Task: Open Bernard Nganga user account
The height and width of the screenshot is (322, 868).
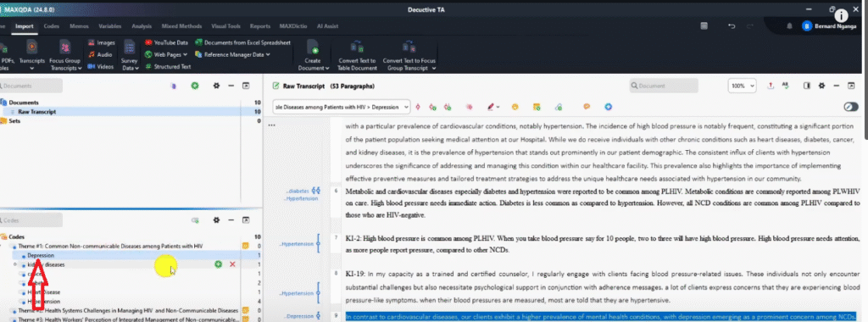Action: [829, 26]
